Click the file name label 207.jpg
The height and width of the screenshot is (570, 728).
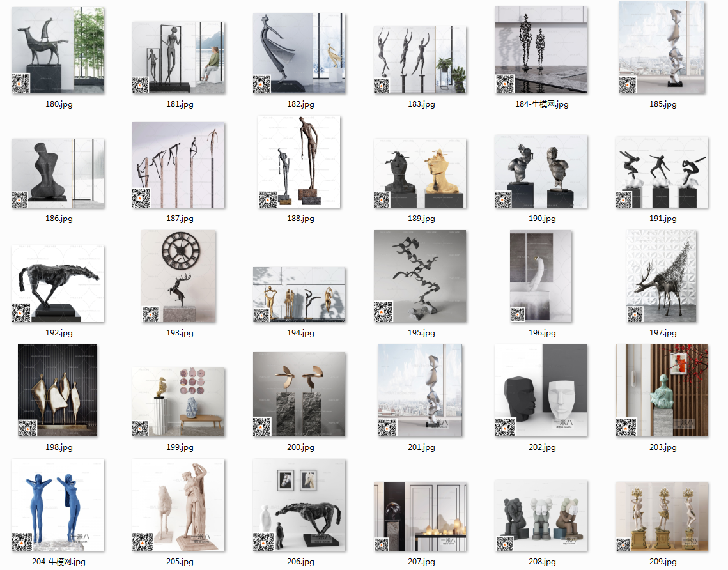421,562
